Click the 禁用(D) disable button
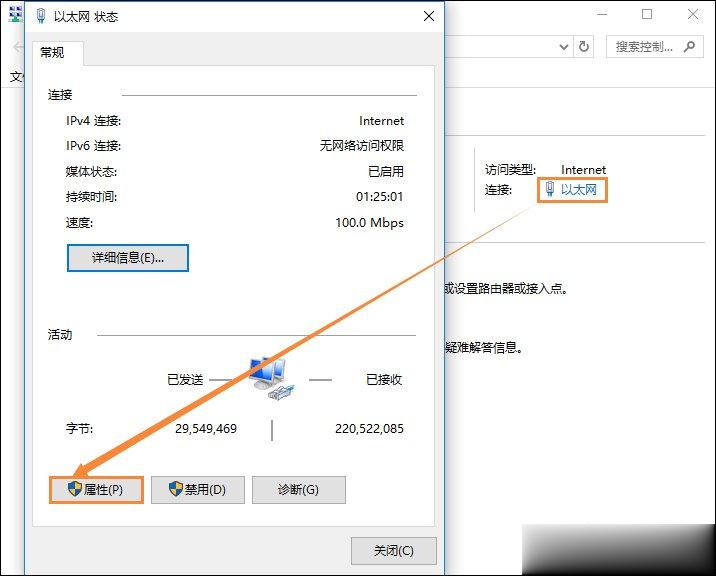 198,490
